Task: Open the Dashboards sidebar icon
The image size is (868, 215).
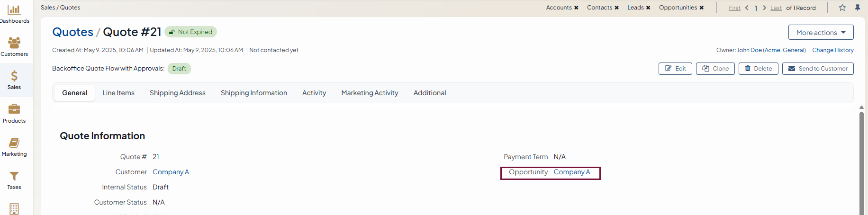Action: click(x=14, y=10)
